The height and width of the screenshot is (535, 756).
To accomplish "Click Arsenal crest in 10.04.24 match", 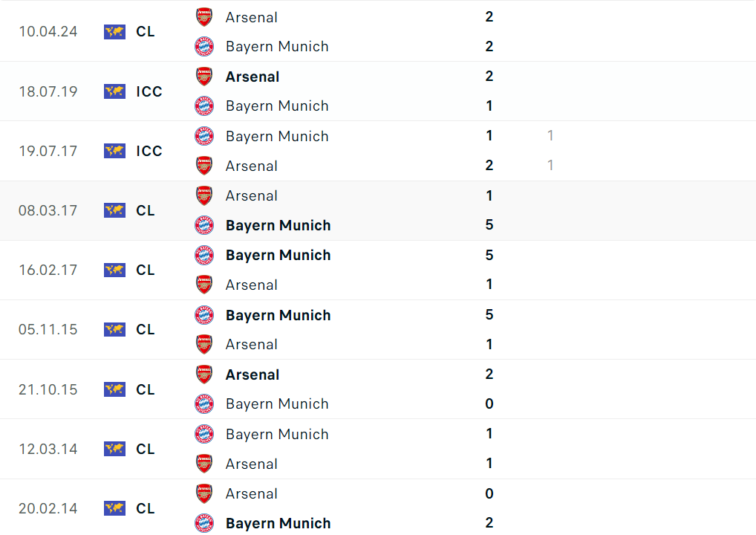I will 204,17.
